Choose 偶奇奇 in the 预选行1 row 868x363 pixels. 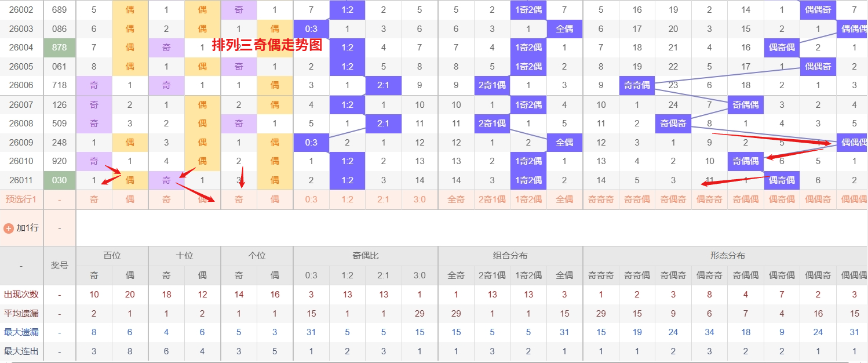(x=709, y=199)
